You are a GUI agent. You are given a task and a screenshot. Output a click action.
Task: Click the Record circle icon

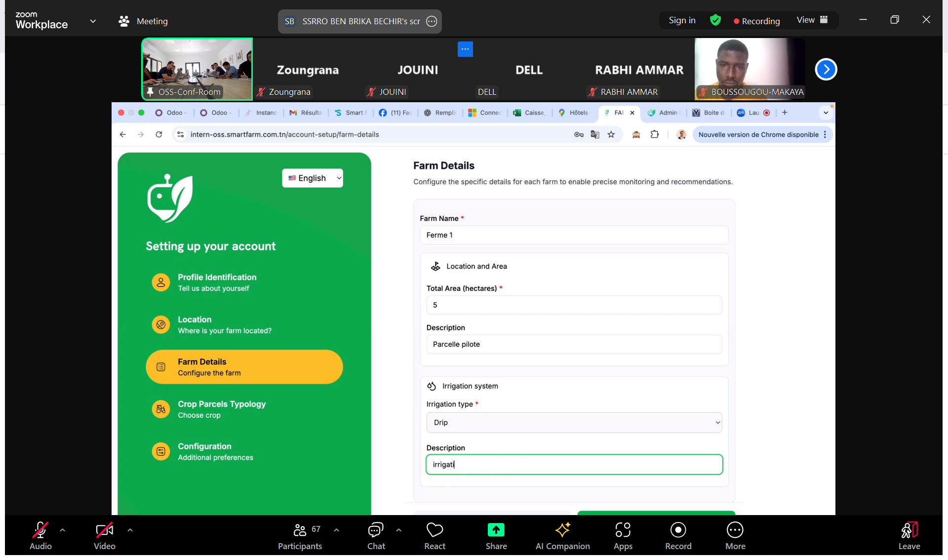tap(678, 530)
